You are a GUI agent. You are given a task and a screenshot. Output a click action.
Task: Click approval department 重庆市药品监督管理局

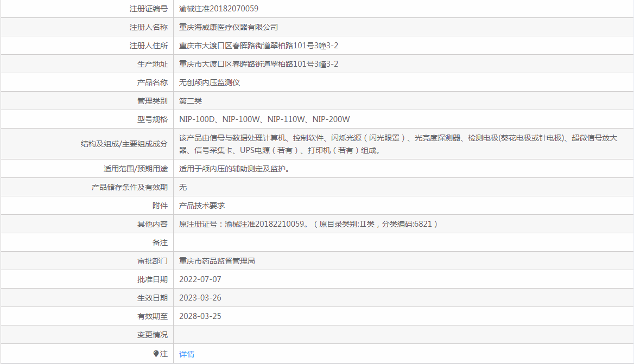click(x=217, y=261)
